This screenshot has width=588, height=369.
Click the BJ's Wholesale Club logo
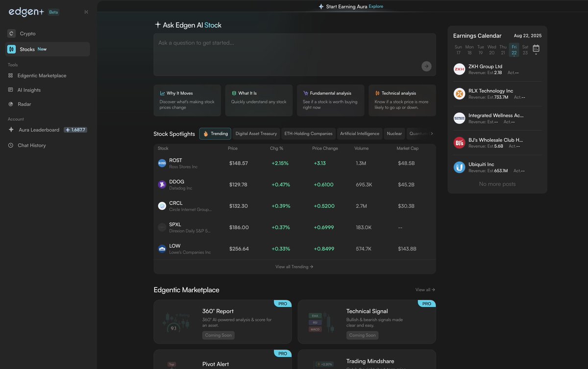[x=459, y=143]
